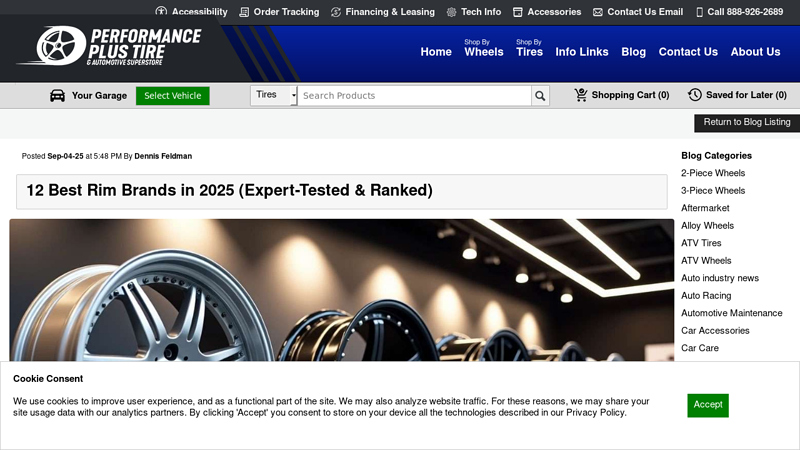The height and width of the screenshot is (450, 800).
Task: Click Call 888-926-2689 link
Action: (745, 12)
